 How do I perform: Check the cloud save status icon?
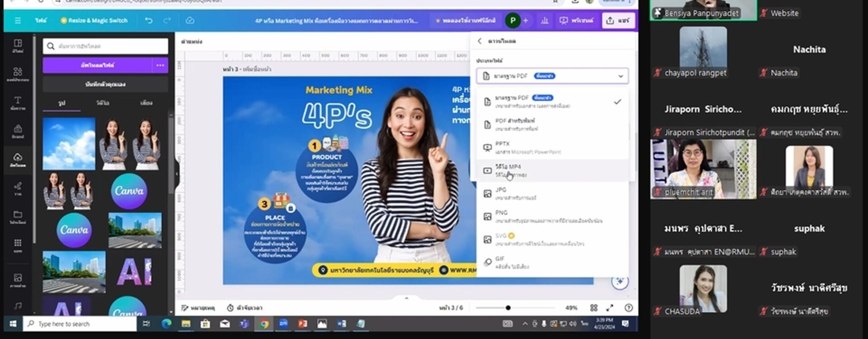point(190,20)
